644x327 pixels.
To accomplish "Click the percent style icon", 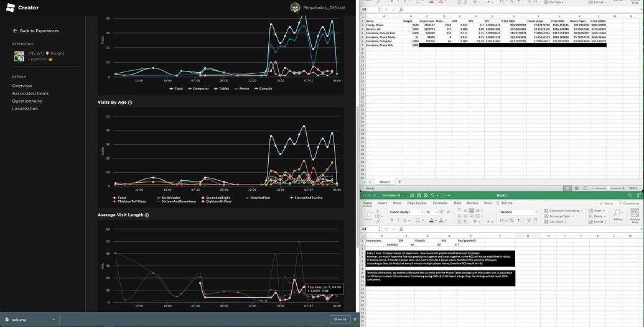I will [x=511, y=220].
